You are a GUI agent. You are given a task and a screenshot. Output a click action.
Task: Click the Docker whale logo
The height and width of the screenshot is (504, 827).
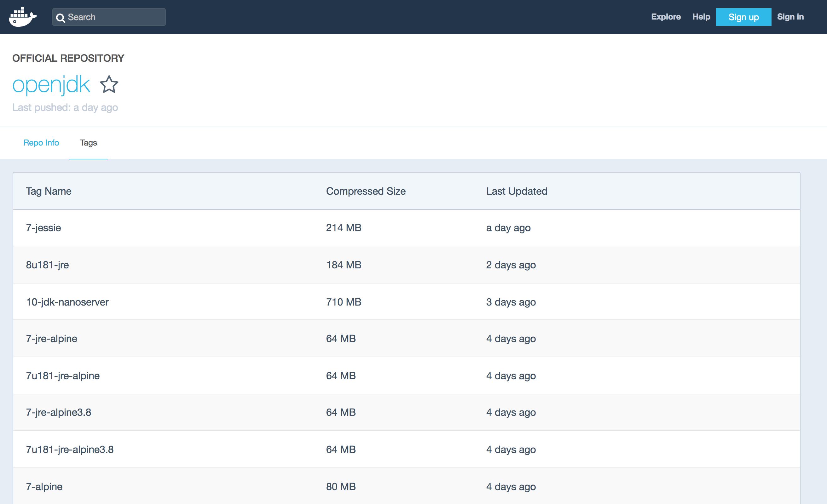[23, 17]
